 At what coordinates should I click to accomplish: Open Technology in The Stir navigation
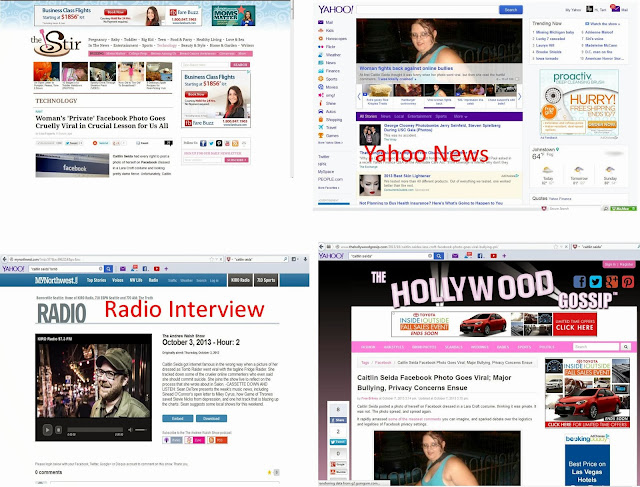click(167, 46)
